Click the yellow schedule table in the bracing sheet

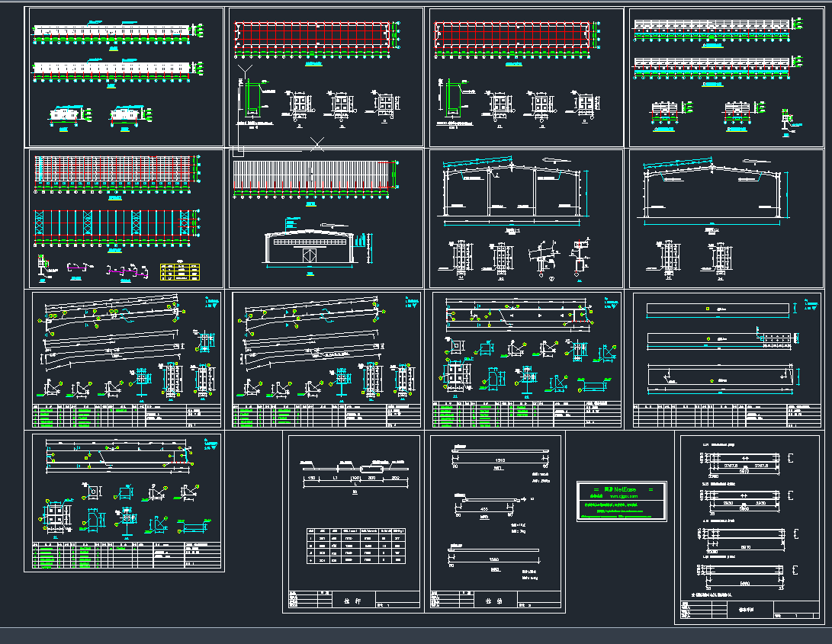(180, 271)
